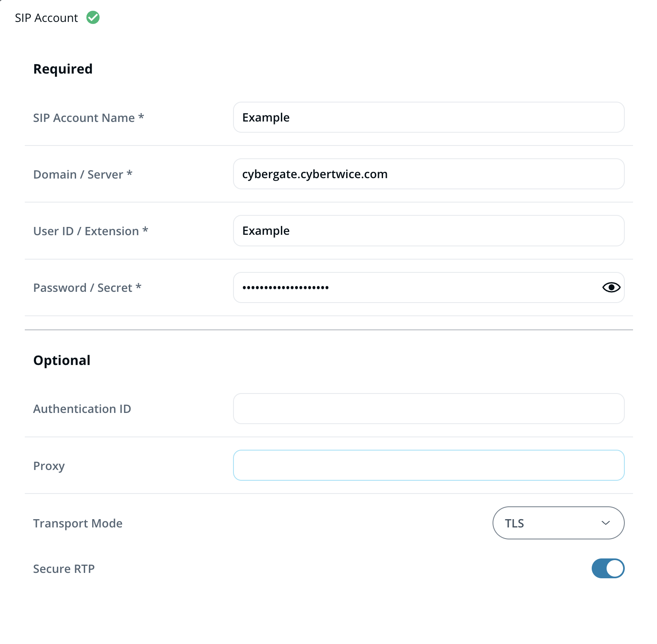Click the Transport Mode label

[x=78, y=524]
